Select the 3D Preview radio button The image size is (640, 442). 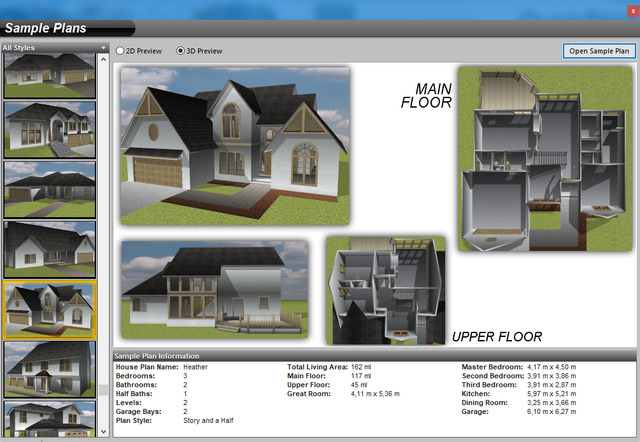tap(181, 50)
